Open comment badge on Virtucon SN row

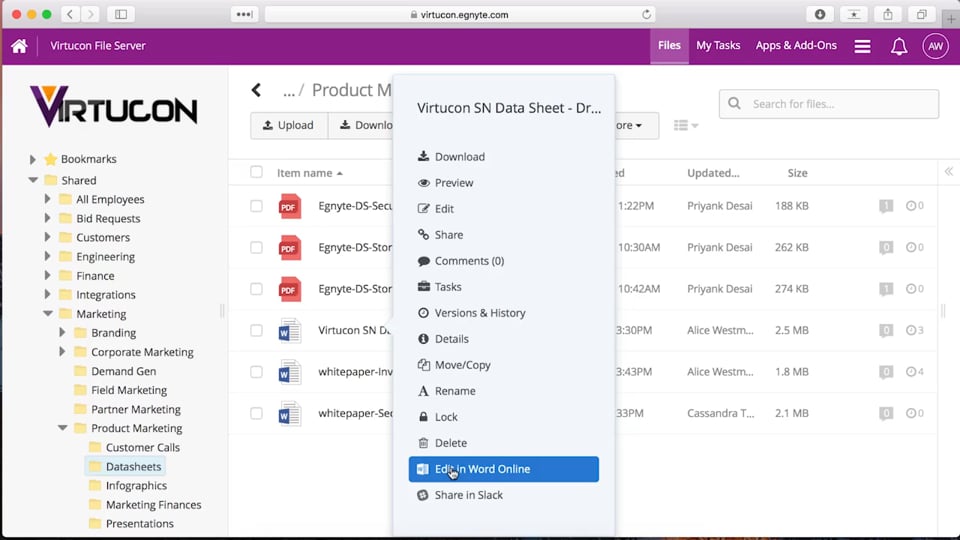885,331
